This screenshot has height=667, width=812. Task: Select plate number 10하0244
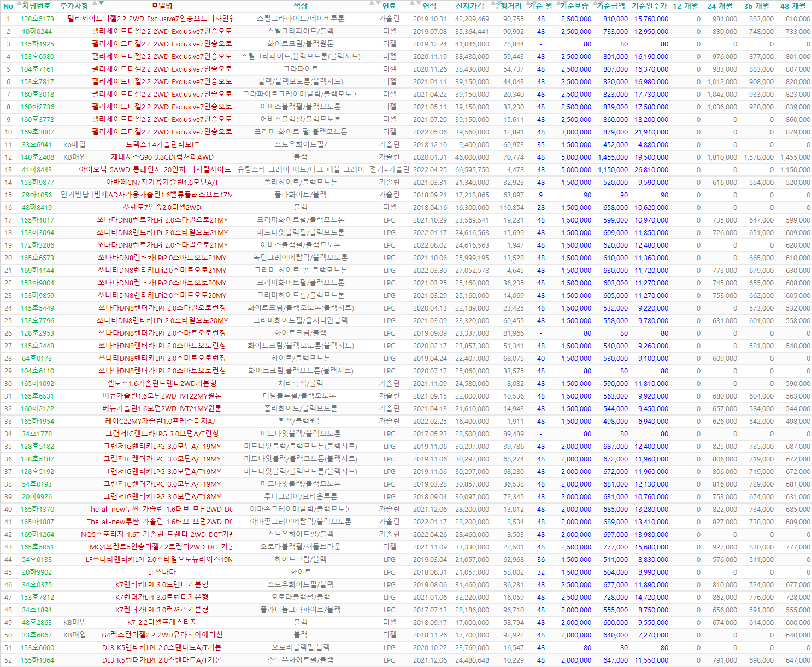click(37, 31)
